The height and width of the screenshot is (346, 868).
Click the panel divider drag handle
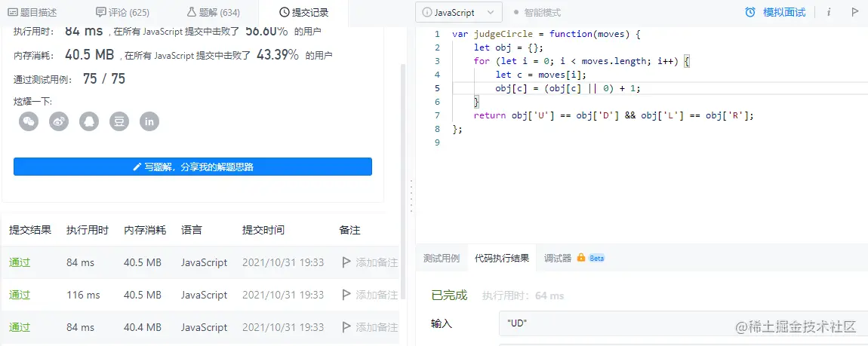point(411,196)
